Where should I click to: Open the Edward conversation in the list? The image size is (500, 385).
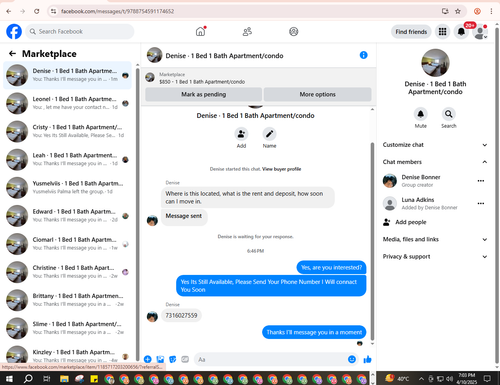[67, 216]
